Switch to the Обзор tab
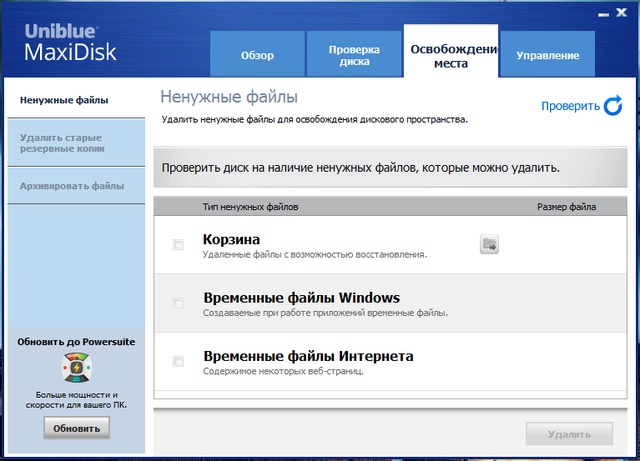Image resolution: width=640 pixels, height=461 pixels. pyautogui.click(x=257, y=55)
